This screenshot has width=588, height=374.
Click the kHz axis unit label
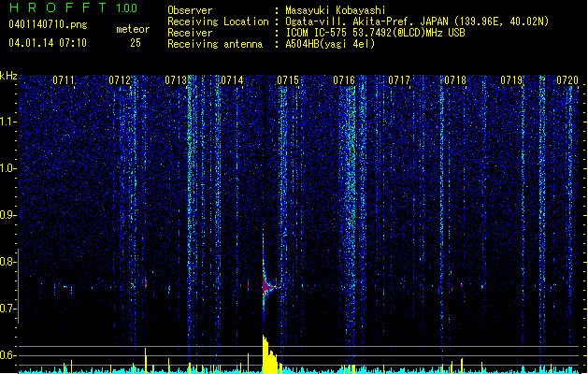[x=8, y=76]
